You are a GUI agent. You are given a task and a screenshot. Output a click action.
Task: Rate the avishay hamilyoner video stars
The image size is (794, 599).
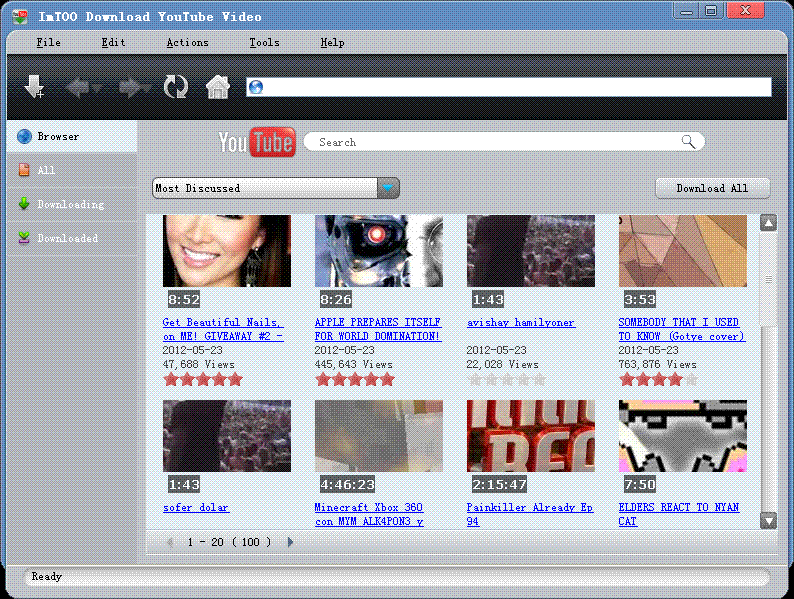pos(506,379)
